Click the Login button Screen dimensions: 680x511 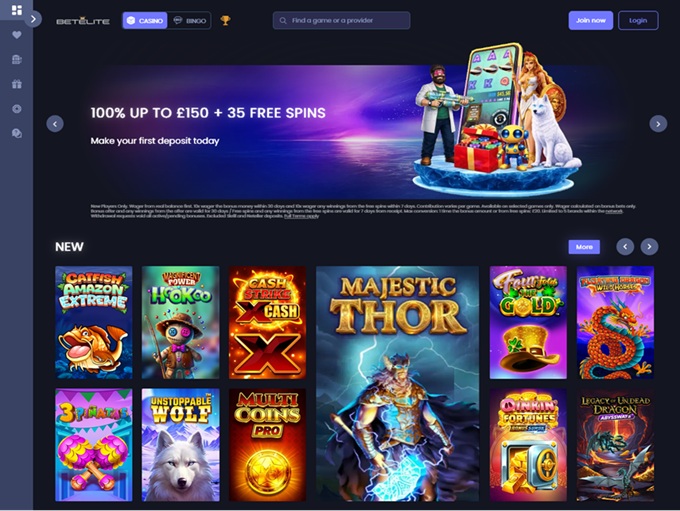point(638,20)
